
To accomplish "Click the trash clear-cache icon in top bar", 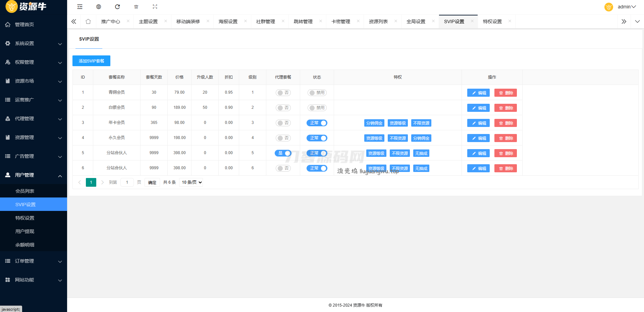I will click(136, 7).
